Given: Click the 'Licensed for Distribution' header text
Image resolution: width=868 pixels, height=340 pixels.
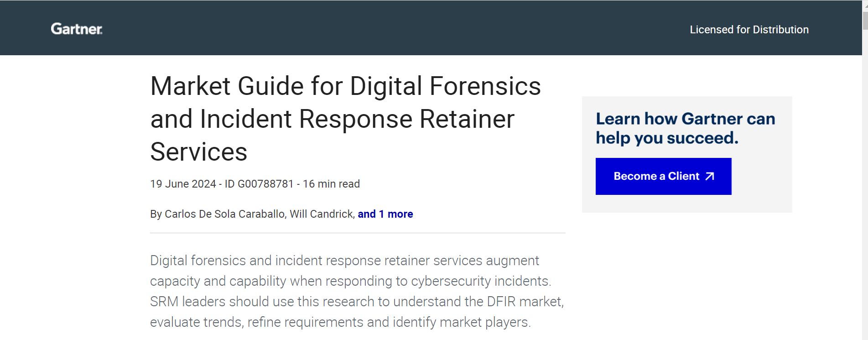Looking at the screenshot, I should pos(749,30).
